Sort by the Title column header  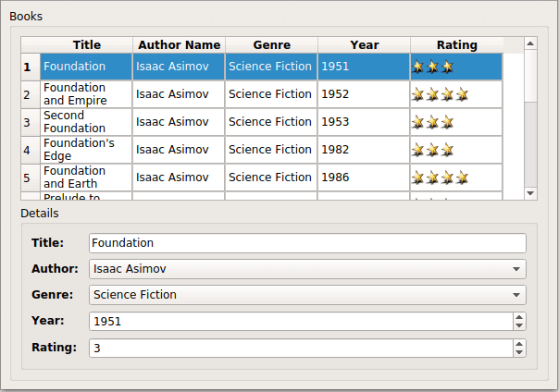click(x=86, y=44)
